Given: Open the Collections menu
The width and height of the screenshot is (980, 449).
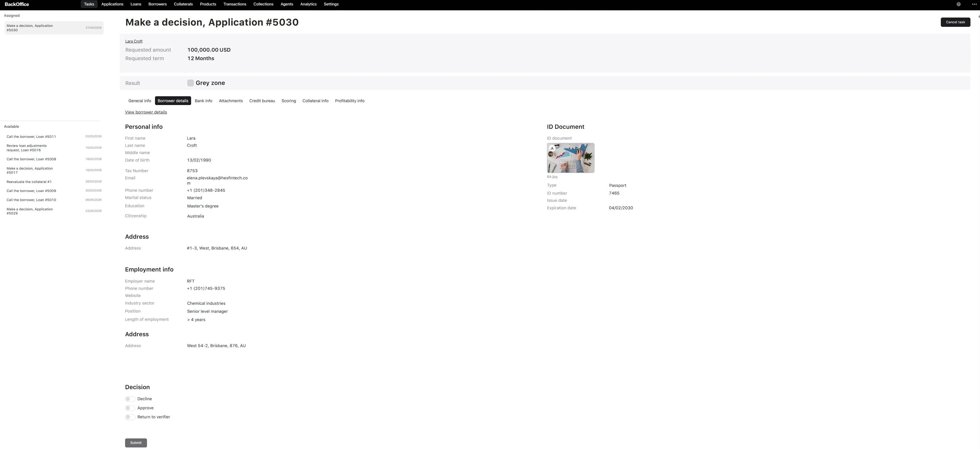Looking at the screenshot, I should tap(263, 4).
